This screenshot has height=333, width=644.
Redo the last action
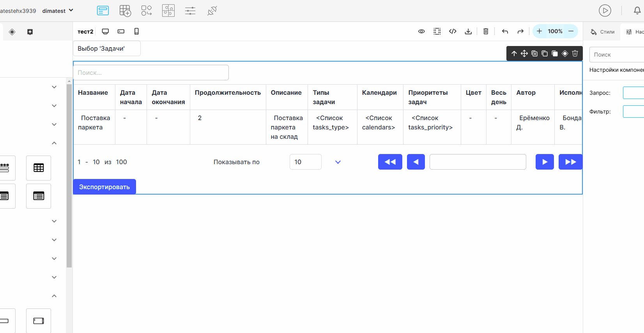(x=520, y=32)
